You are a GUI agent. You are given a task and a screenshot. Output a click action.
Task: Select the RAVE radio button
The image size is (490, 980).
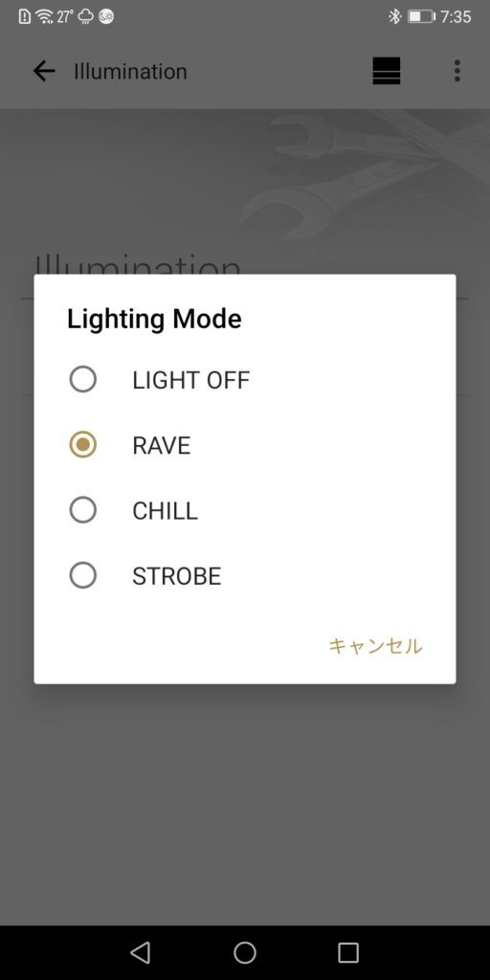[x=82, y=445]
